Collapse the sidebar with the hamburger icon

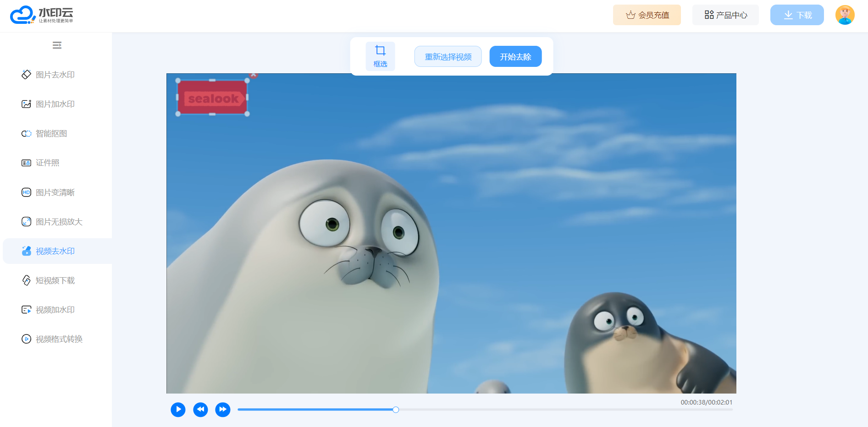coord(57,45)
